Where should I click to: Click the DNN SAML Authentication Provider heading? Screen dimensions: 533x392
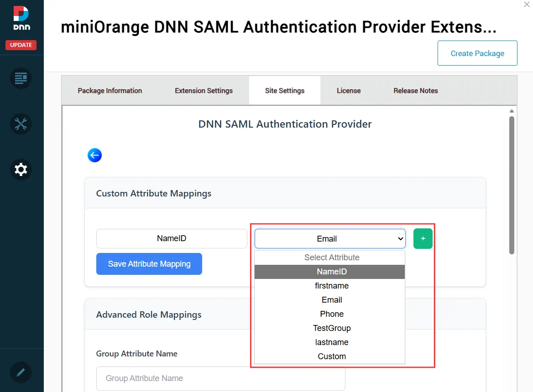[285, 124]
